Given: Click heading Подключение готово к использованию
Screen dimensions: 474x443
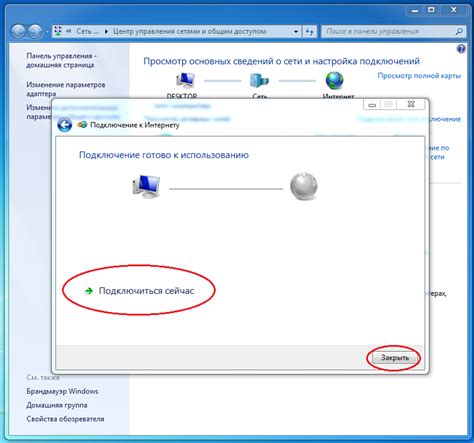Looking at the screenshot, I should (x=164, y=155).
